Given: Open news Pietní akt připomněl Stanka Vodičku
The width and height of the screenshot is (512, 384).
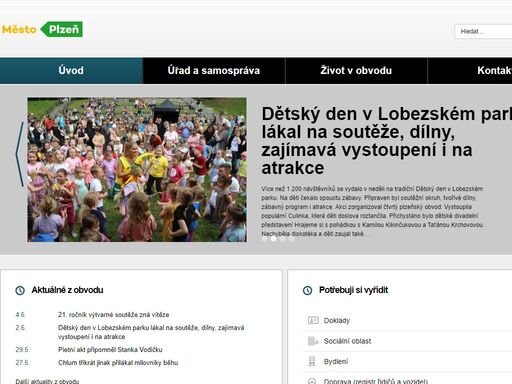Looking at the screenshot, I should (110, 350).
